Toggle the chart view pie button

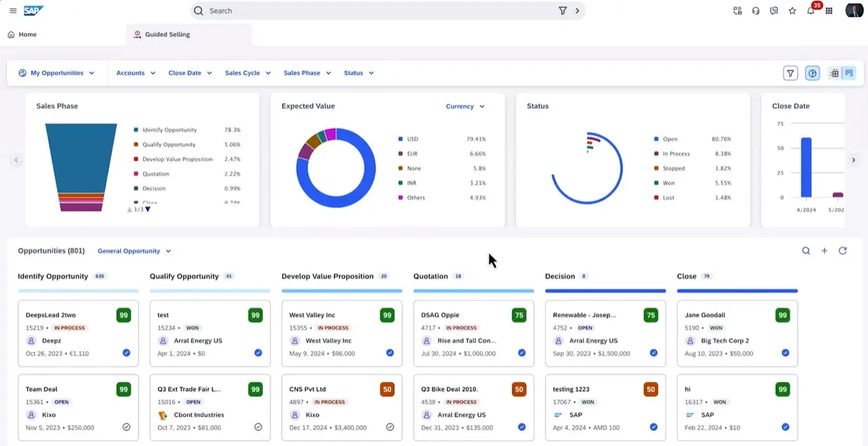coord(812,73)
